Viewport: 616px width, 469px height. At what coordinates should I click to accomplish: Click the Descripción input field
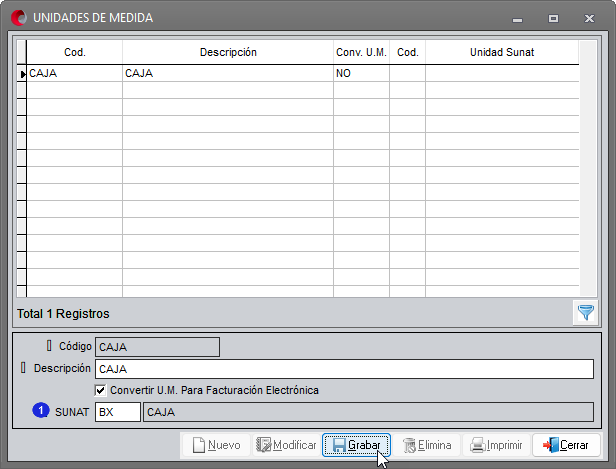[x=344, y=369]
